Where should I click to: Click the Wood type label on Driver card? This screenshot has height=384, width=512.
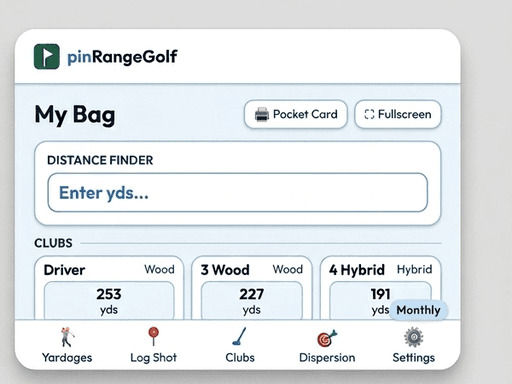tap(159, 269)
